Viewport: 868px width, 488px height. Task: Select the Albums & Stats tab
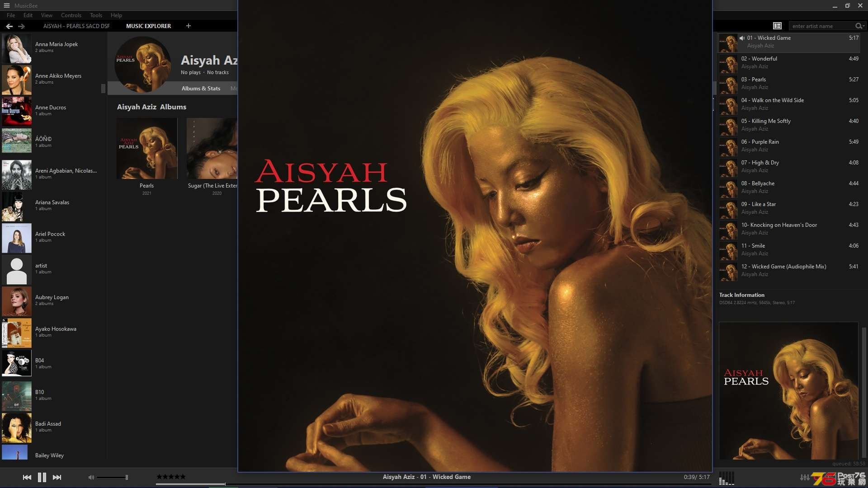point(201,88)
